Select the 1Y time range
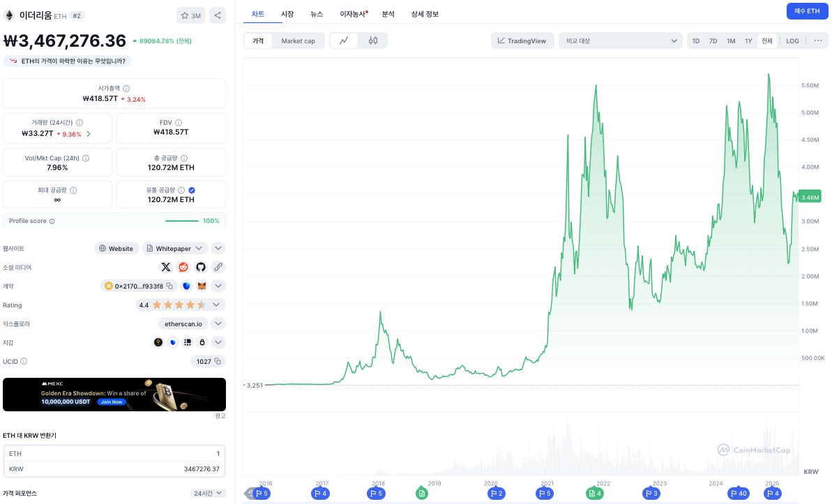The width and height of the screenshot is (832, 504). [x=748, y=41]
